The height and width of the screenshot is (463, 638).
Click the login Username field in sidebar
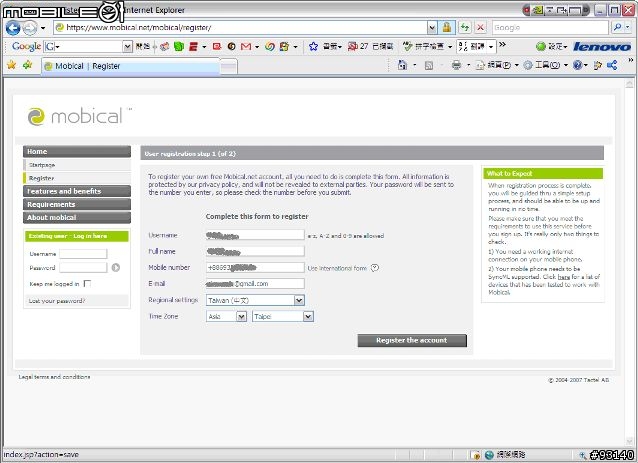(x=83, y=254)
